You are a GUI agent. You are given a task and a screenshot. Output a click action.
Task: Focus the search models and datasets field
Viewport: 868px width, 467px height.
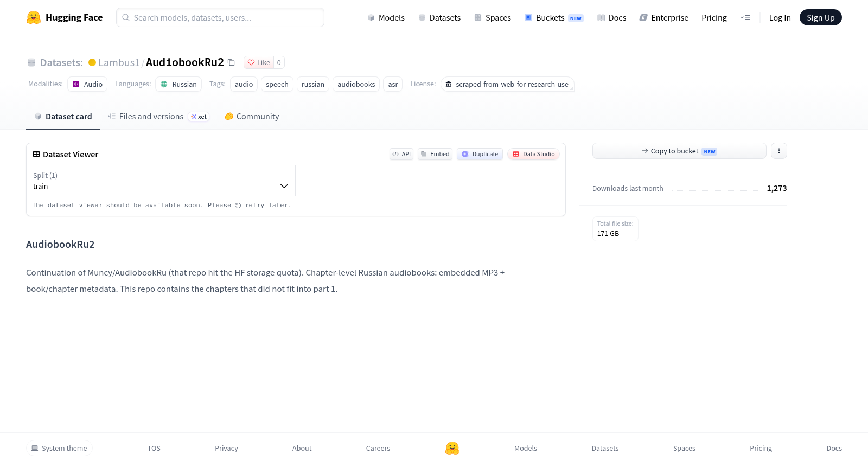pos(220,17)
